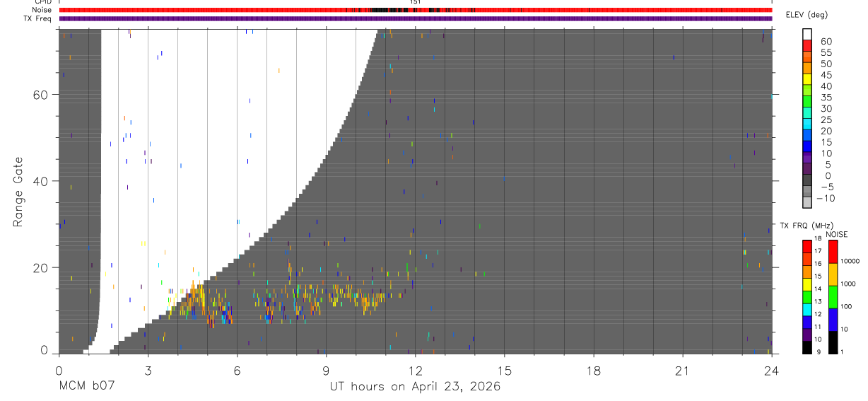Pick the red swatch in ELEV colorbar
This screenshot has width=868, height=401.
(x=807, y=46)
